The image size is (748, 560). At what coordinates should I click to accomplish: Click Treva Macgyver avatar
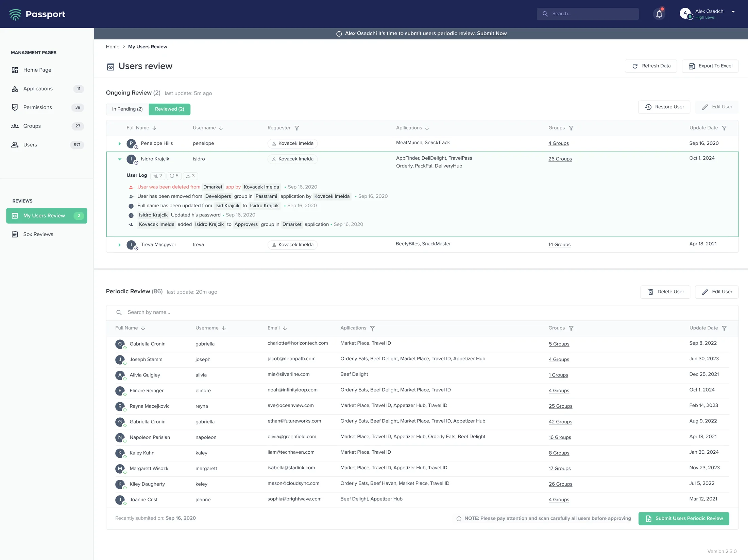(131, 245)
